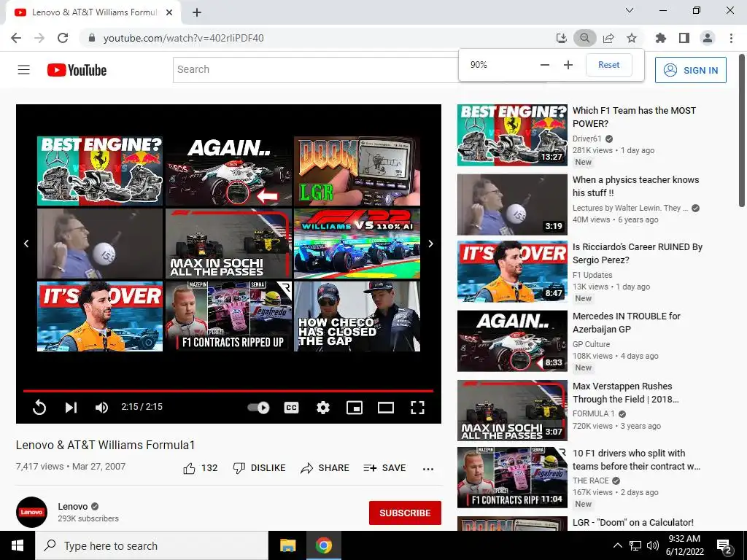Image resolution: width=747 pixels, height=560 pixels.
Task: Click the site lock icon
Action: coord(92,38)
